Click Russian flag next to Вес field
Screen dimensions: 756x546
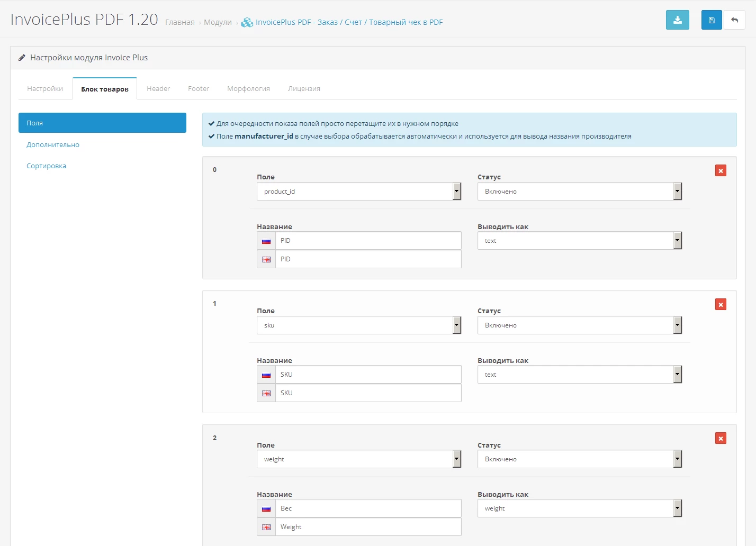266,508
